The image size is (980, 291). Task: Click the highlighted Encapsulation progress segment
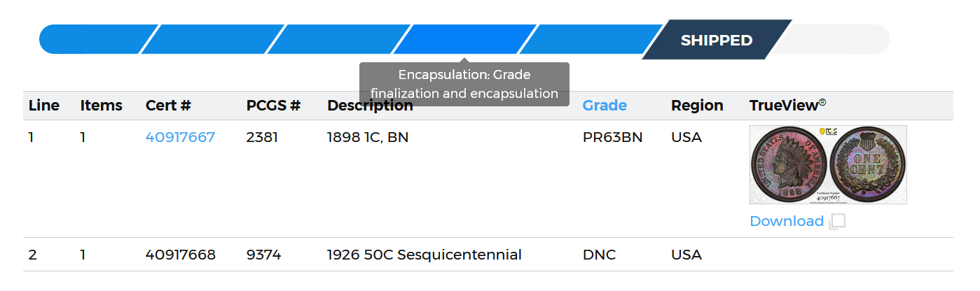point(464,39)
